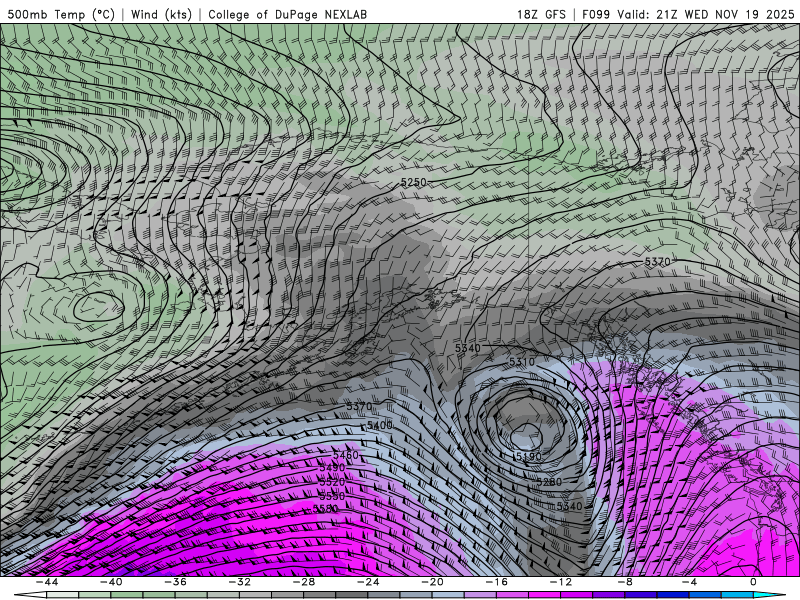Click the -20 color scale label
The height and width of the screenshot is (600, 800).
[x=432, y=582]
